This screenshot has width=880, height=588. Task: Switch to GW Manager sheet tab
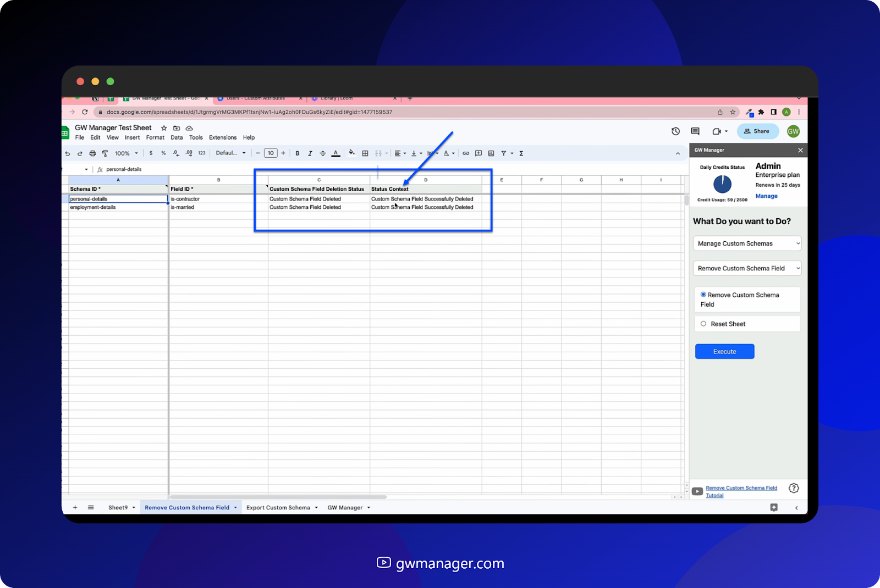[345, 508]
